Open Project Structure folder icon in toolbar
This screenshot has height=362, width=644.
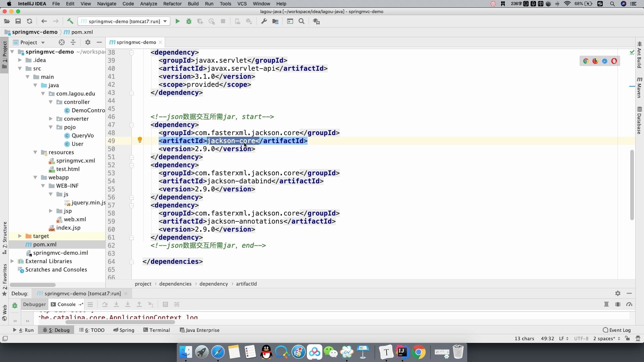pos(275,21)
